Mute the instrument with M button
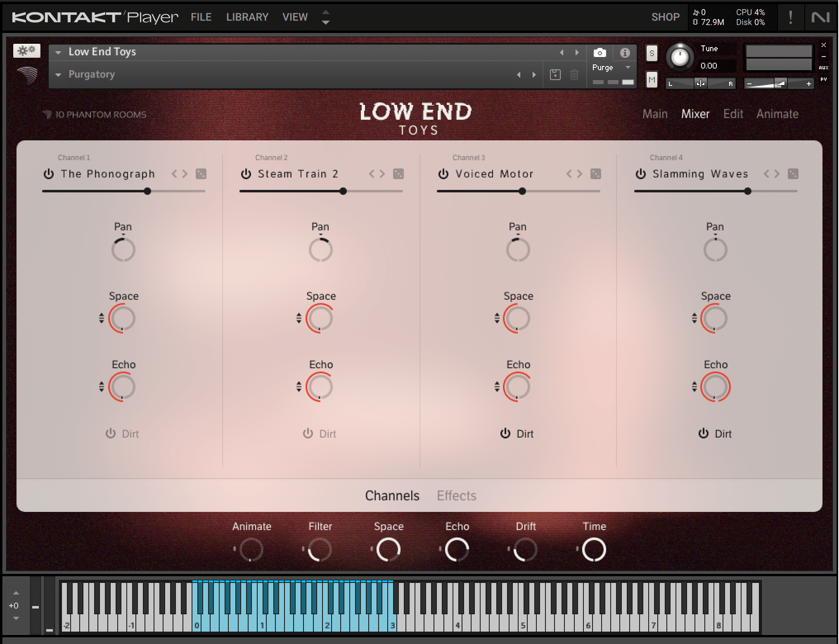This screenshot has width=839, height=644. pos(652,80)
